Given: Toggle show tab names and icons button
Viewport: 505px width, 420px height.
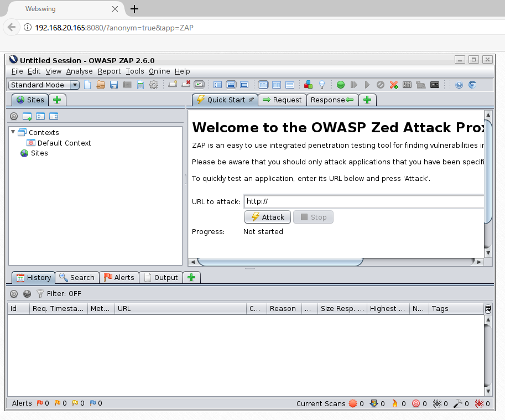Looking at the screenshot, I should click(199, 85).
